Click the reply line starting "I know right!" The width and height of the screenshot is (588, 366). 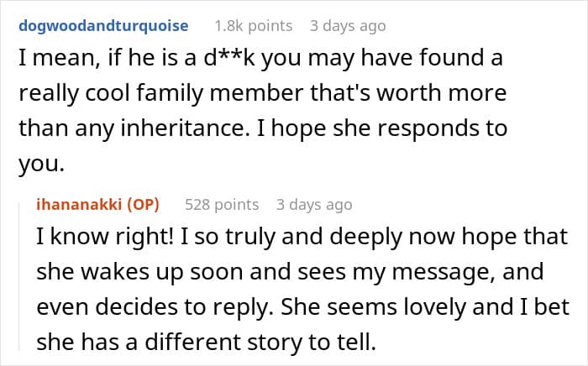[x=302, y=237]
